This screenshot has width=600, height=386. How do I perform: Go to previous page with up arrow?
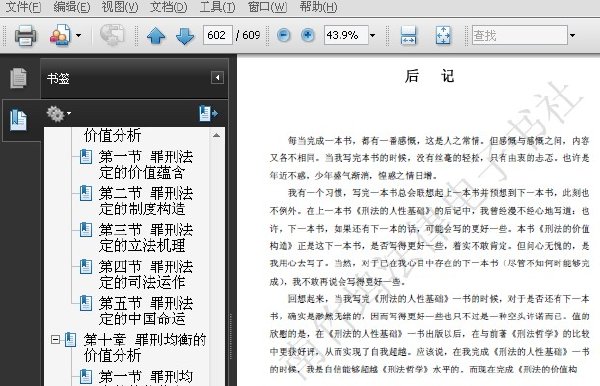coord(156,36)
